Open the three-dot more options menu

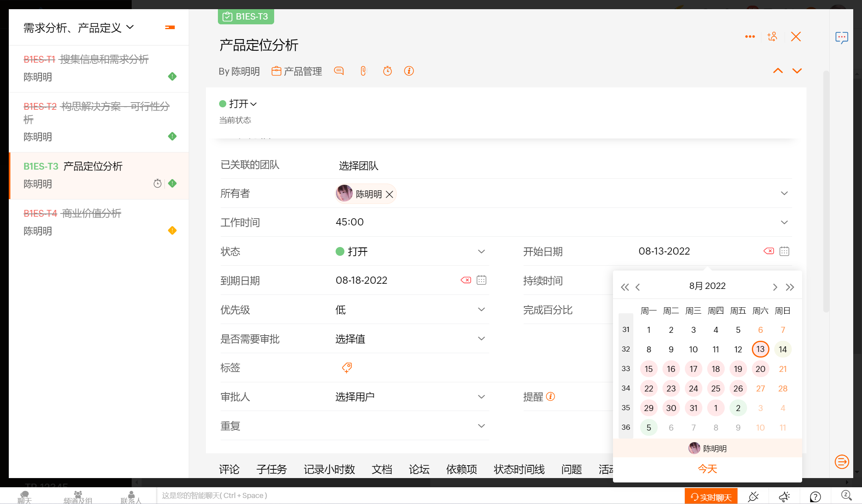pos(750,37)
